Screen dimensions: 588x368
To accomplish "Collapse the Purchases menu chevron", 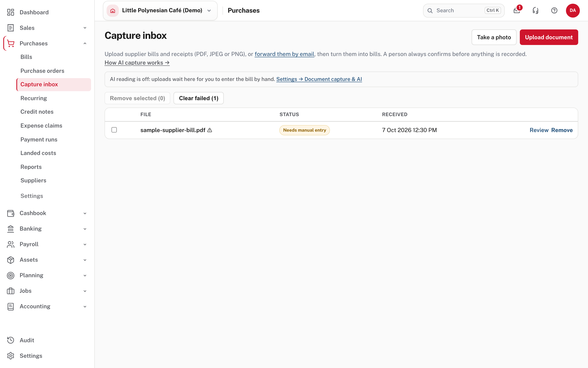I will coord(85,43).
